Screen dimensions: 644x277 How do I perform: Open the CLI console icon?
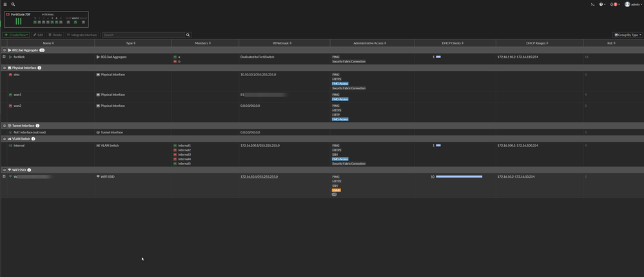(592, 4)
